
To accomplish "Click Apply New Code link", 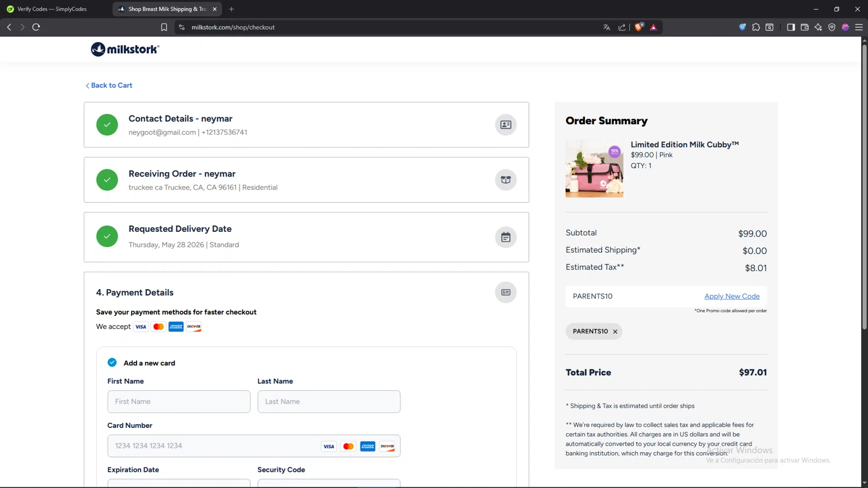I will [732, 296].
